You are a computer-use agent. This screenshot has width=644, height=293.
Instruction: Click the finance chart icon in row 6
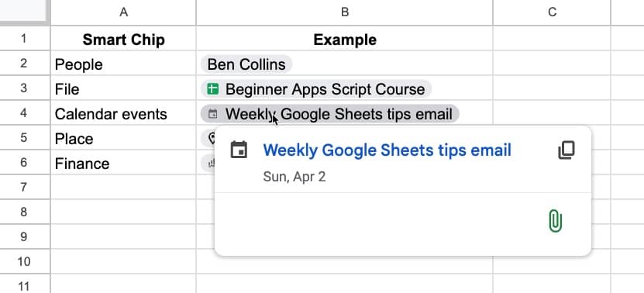(x=212, y=164)
